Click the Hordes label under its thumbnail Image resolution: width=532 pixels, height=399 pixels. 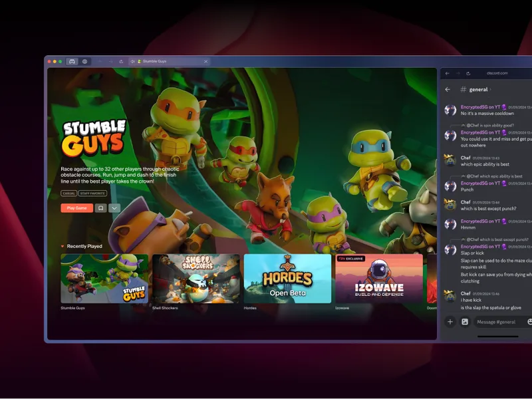pos(250,308)
